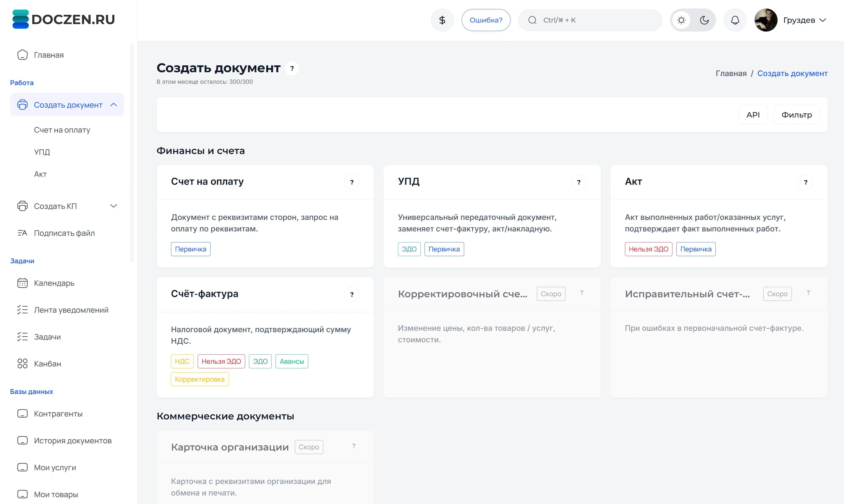The height and width of the screenshot is (504, 844).
Task: Select Акт in sidebar submenu
Action: pos(40,174)
